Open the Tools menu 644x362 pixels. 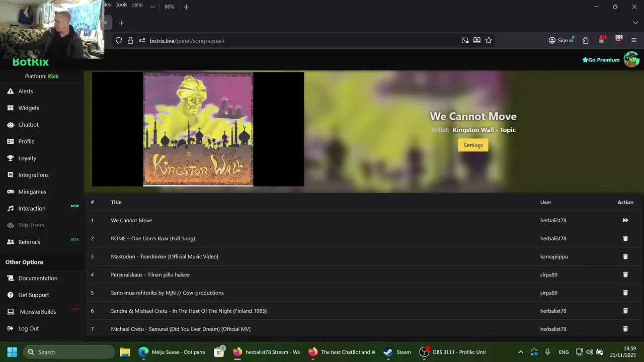pyautogui.click(x=121, y=5)
